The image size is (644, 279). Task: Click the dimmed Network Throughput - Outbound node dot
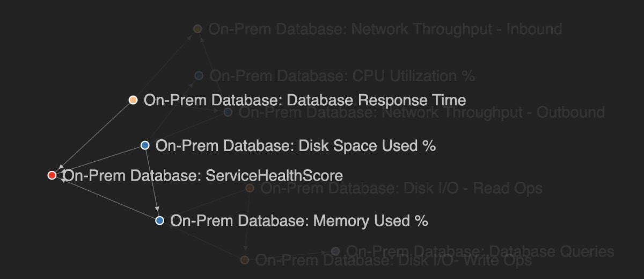tap(228, 112)
